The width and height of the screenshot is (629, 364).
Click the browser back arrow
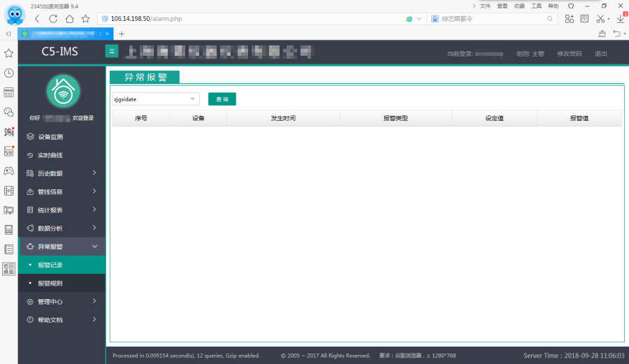[37, 19]
